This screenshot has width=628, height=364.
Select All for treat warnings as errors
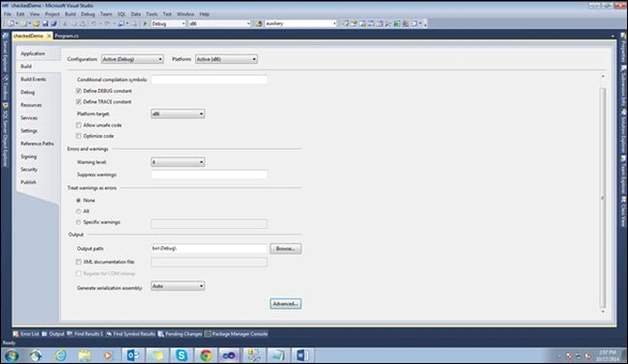[x=78, y=211]
